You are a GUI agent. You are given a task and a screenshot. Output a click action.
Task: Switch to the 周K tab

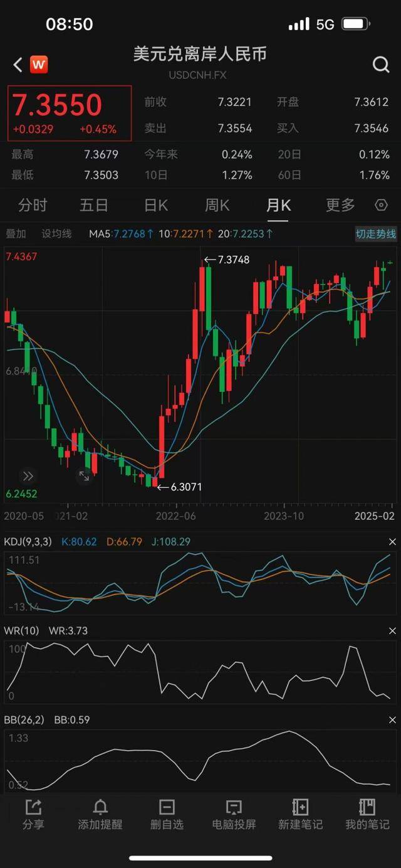217,205
